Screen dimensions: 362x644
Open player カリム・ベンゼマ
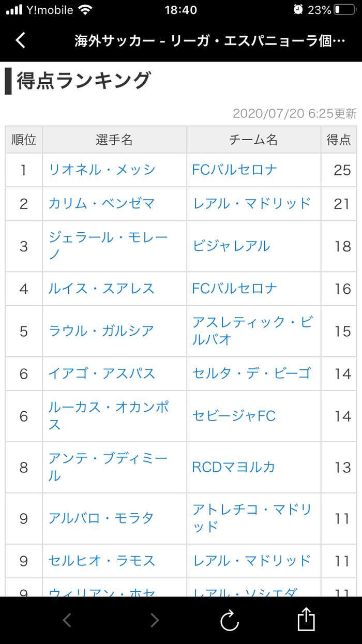click(102, 204)
